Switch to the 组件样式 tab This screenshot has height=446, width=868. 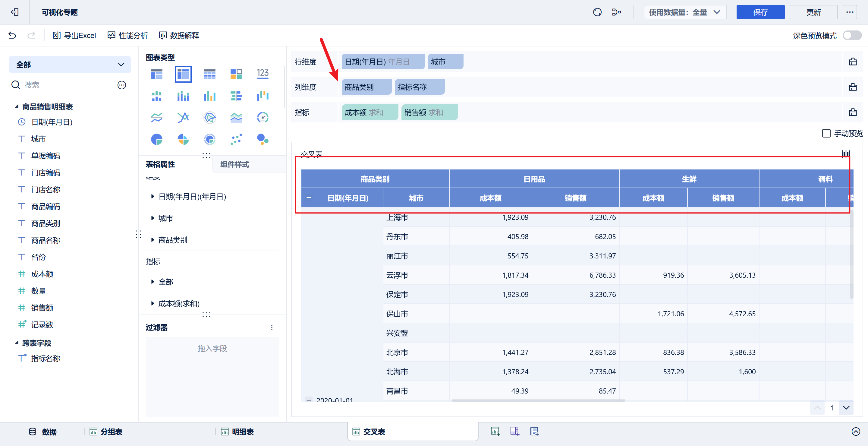(234, 164)
